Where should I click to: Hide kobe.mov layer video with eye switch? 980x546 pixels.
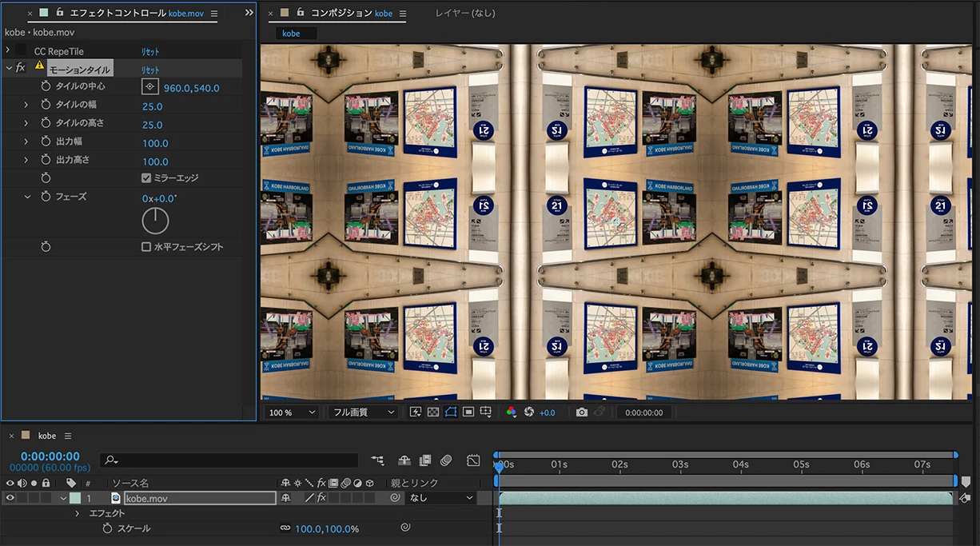coord(10,497)
